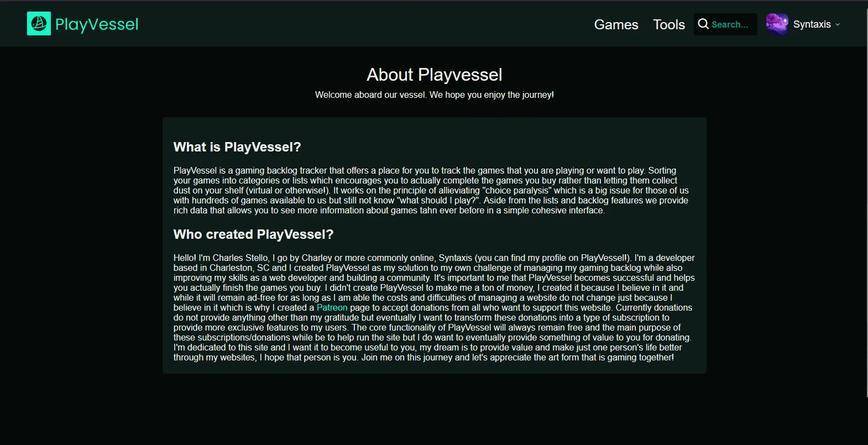The image size is (868, 445).
Task: Click the 'Who created PlayVessel?' heading
Action: (253, 234)
